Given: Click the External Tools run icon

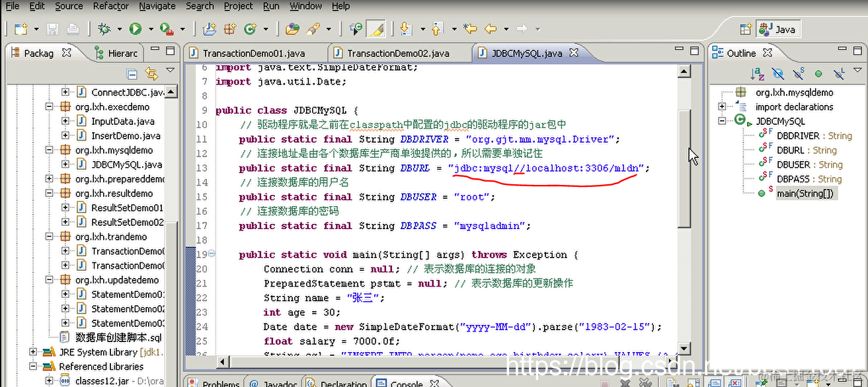Looking at the screenshot, I should pos(167,29).
